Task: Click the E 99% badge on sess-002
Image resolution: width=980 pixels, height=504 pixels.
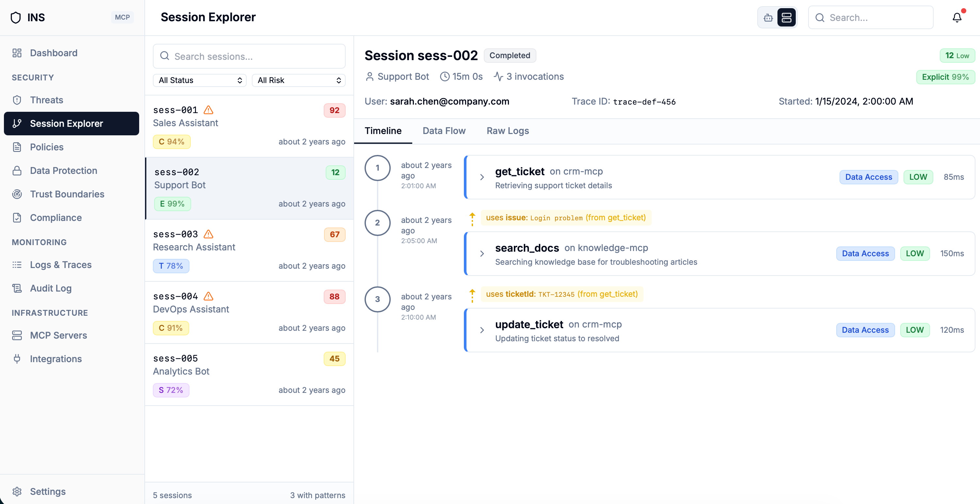Action: point(172,204)
